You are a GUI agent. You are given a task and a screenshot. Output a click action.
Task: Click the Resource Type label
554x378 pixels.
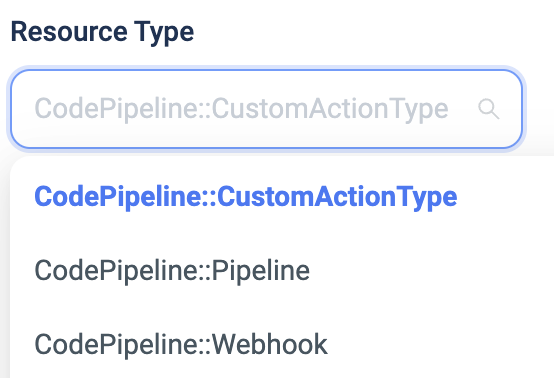tap(102, 32)
